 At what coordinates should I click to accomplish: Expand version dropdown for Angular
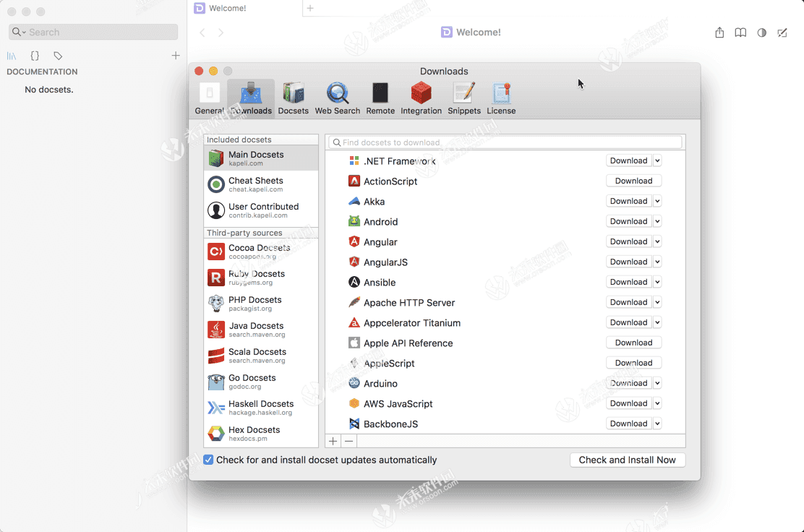pyautogui.click(x=657, y=241)
